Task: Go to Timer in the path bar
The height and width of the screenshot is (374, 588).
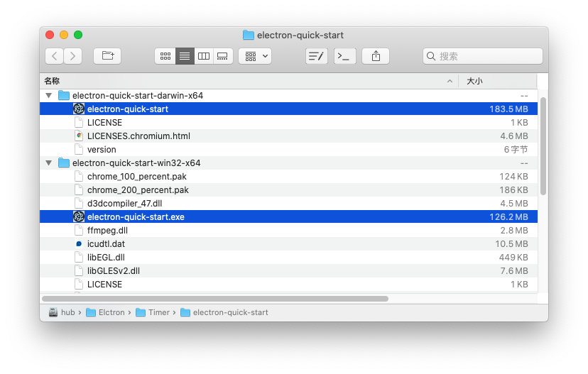Action: (158, 312)
